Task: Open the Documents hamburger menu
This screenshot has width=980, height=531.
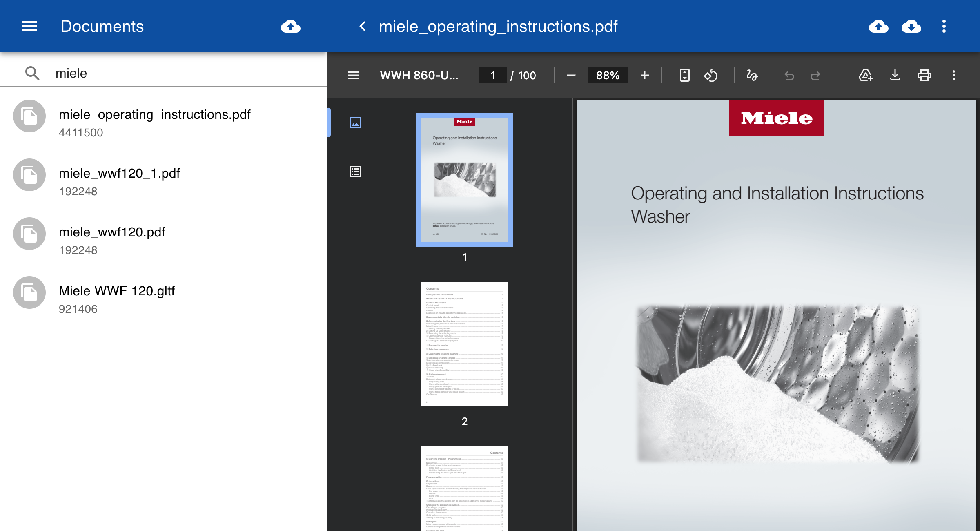Action: (x=29, y=27)
